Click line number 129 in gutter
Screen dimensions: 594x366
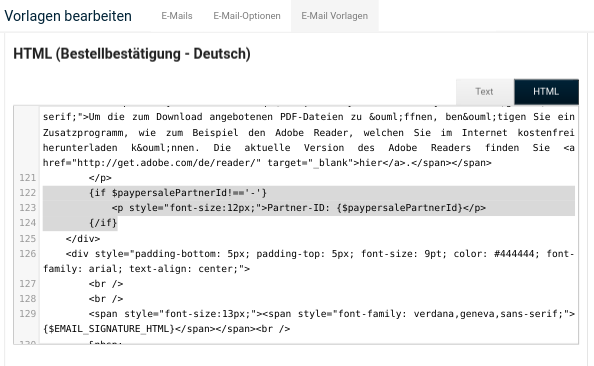(28, 314)
